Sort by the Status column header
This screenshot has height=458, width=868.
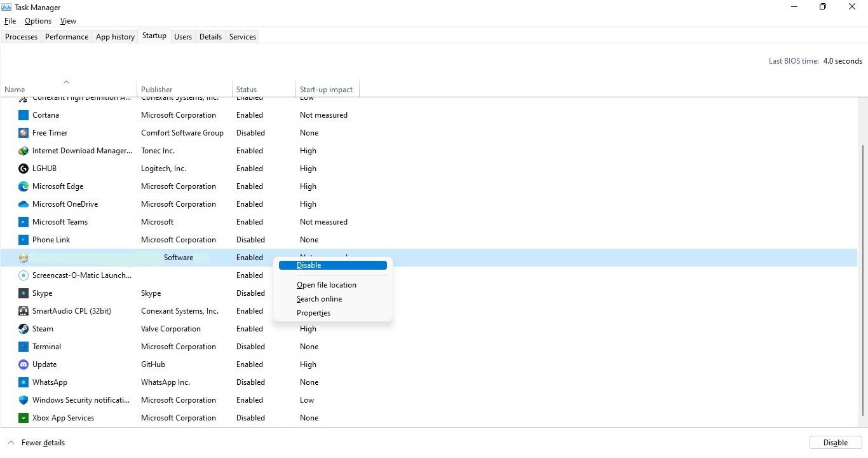tap(264, 88)
